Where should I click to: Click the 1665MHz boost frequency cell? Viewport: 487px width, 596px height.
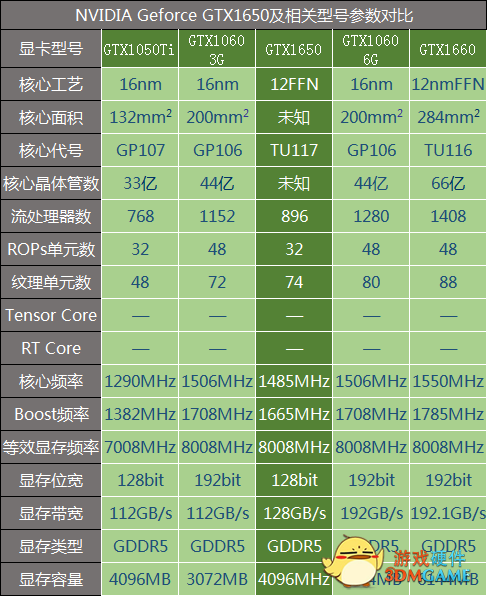pyautogui.click(x=294, y=414)
